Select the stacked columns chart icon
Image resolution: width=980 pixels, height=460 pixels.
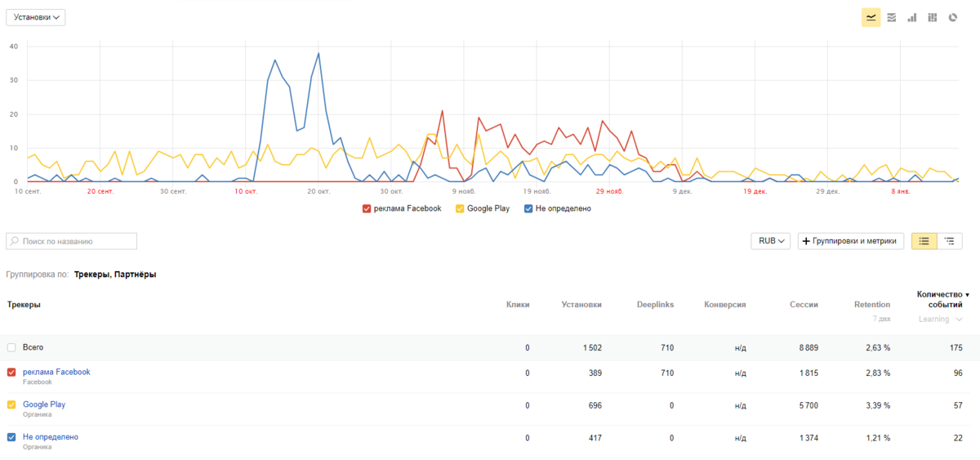932,17
